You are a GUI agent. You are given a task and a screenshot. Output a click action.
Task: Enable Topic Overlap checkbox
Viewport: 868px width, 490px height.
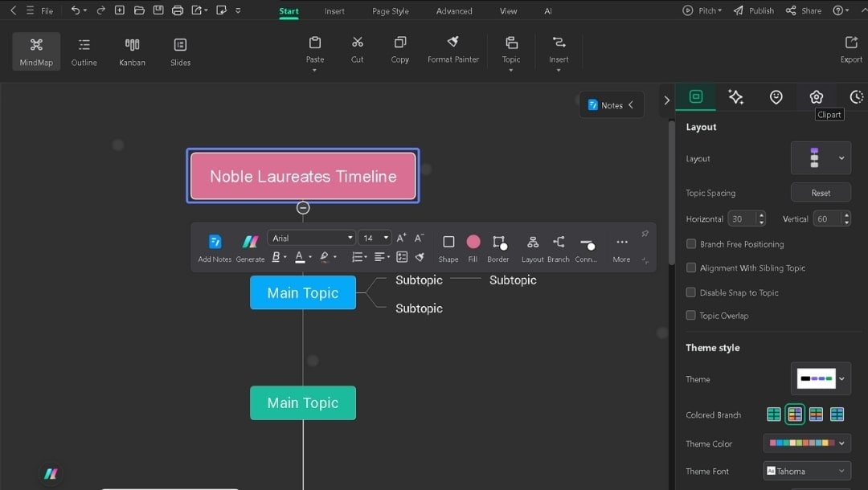691,315
